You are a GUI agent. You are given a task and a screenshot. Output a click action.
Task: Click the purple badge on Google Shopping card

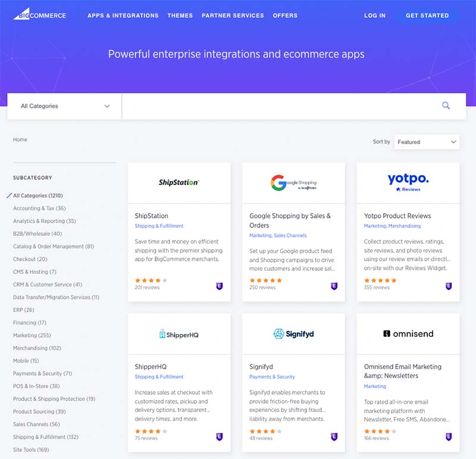tap(334, 286)
